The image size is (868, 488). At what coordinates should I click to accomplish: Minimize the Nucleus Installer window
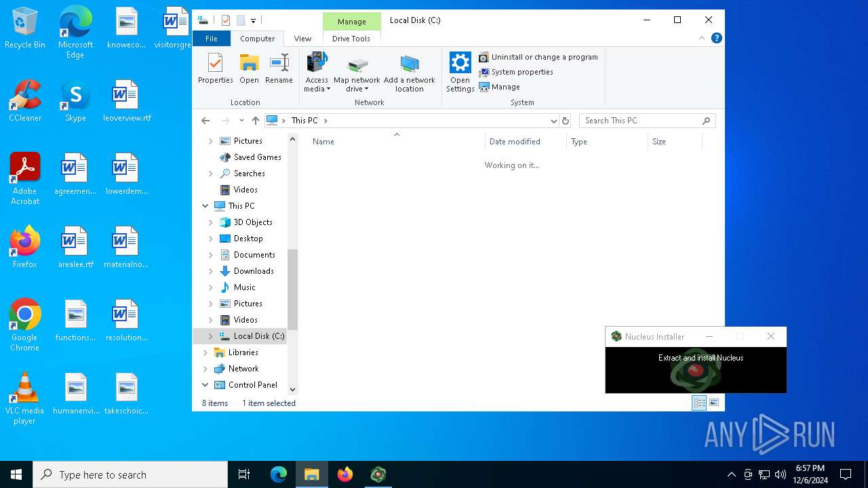tap(709, 336)
